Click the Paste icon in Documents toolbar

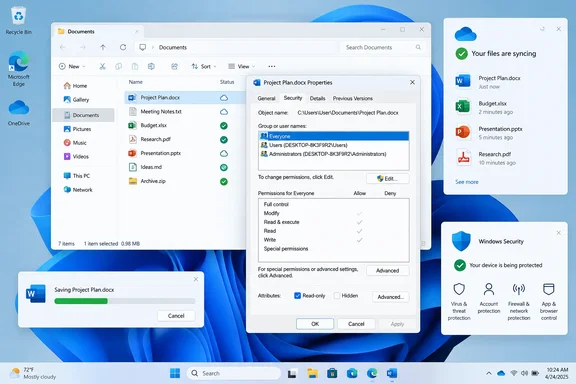click(135, 67)
